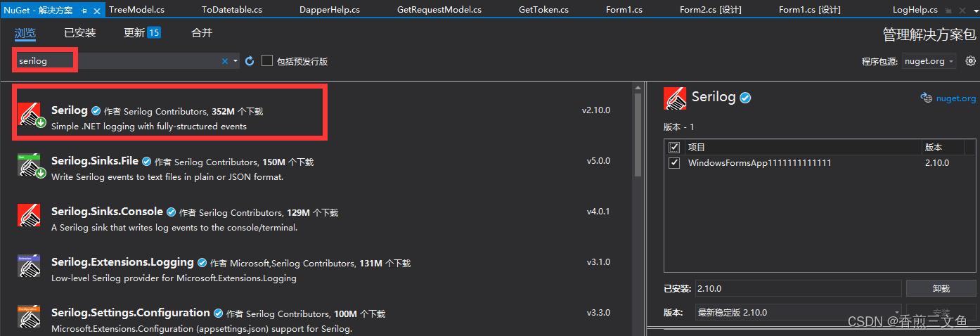Viewport: 980px width, 336px height.
Task: Select the Serilog.Sinks.File package title
Action: pos(95,161)
